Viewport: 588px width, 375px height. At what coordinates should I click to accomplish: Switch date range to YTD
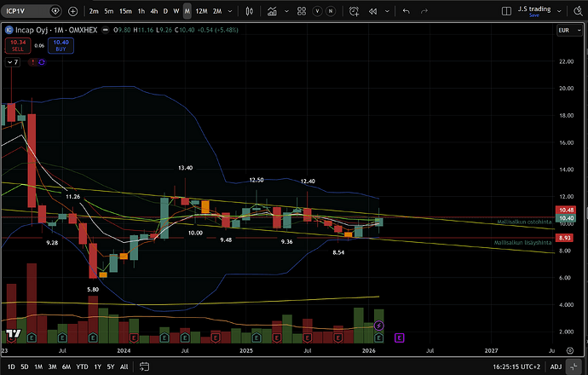(x=82, y=366)
